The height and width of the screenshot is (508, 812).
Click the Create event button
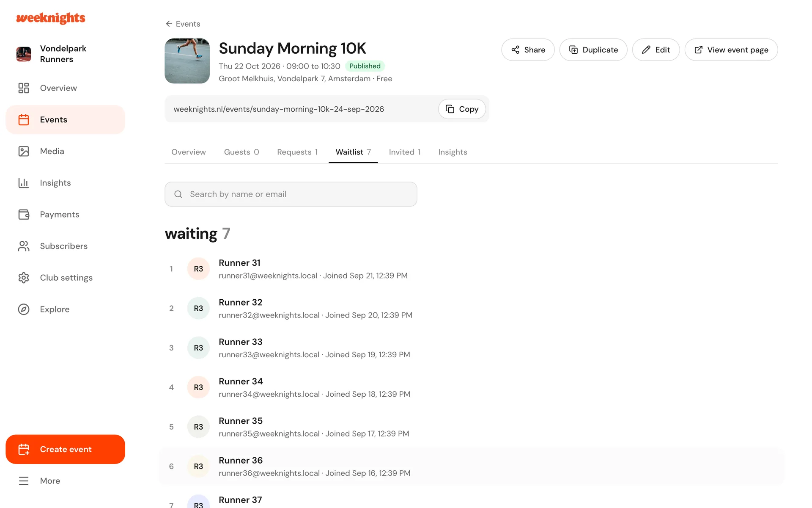pyautogui.click(x=65, y=449)
